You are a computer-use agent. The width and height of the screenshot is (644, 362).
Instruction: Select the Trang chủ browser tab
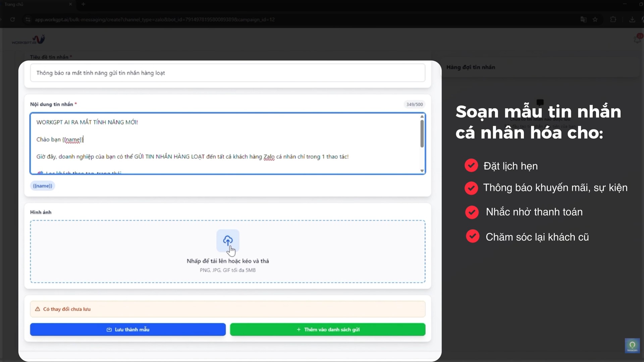34,4
